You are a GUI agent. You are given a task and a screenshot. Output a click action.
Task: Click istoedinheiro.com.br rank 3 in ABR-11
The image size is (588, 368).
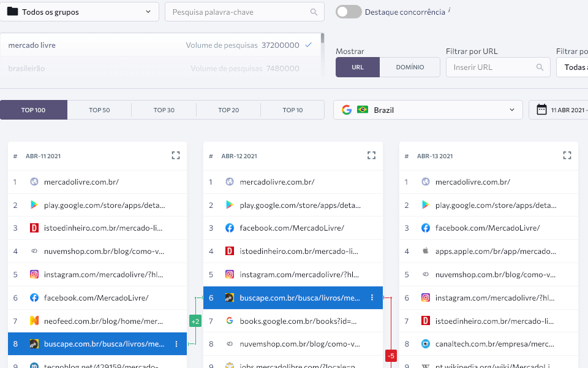(103, 228)
